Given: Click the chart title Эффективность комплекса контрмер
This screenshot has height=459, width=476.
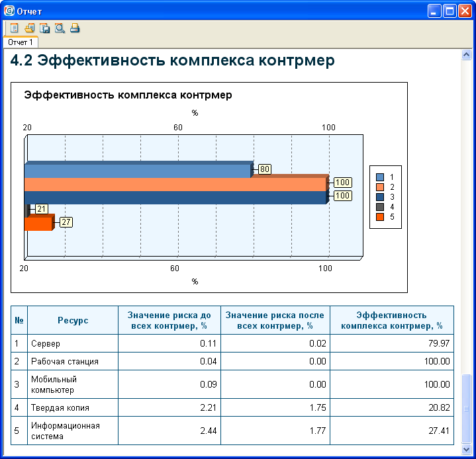Looking at the screenshot, I should 128,95.
